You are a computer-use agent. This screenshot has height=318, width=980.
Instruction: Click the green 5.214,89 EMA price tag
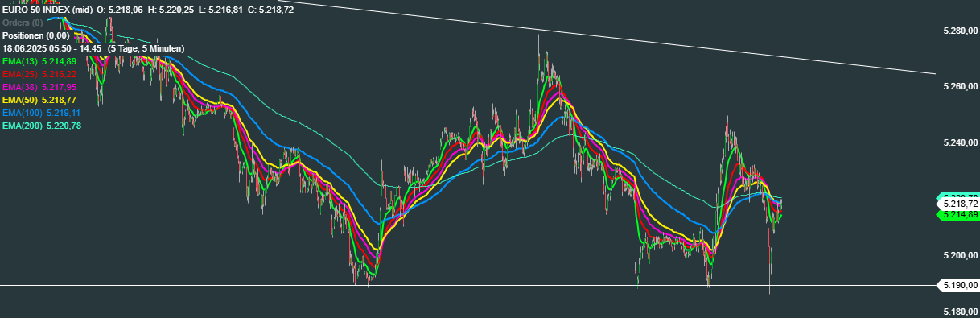958,215
